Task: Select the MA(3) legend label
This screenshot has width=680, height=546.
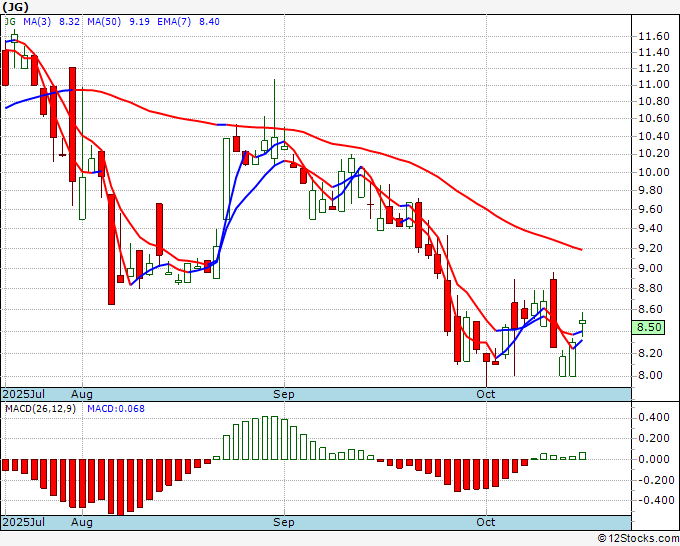Action: point(37,22)
